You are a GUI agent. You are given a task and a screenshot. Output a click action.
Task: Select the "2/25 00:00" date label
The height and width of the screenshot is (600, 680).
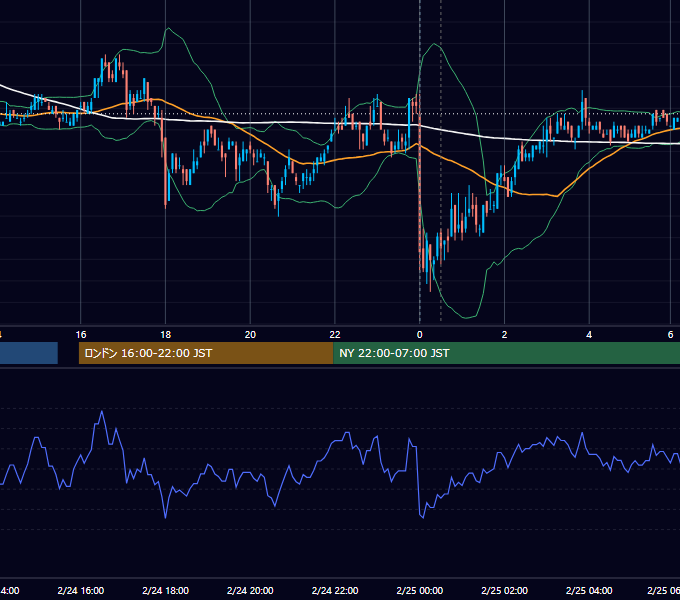(x=420, y=590)
